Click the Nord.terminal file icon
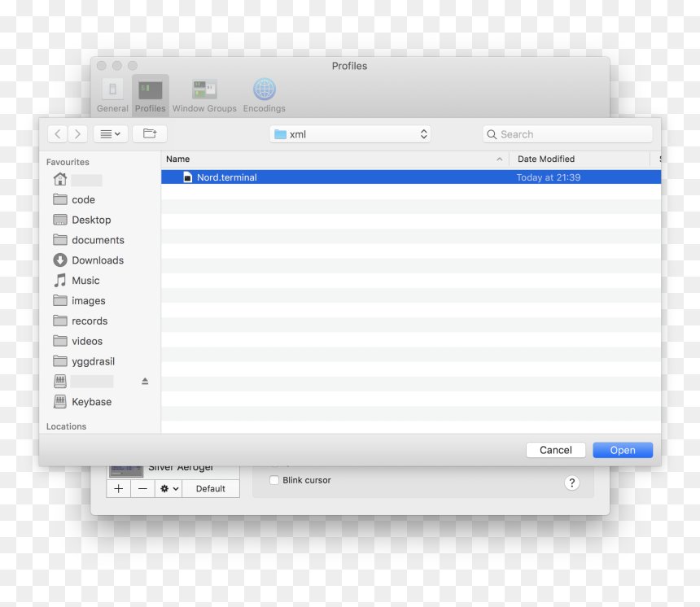 point(188,177)
